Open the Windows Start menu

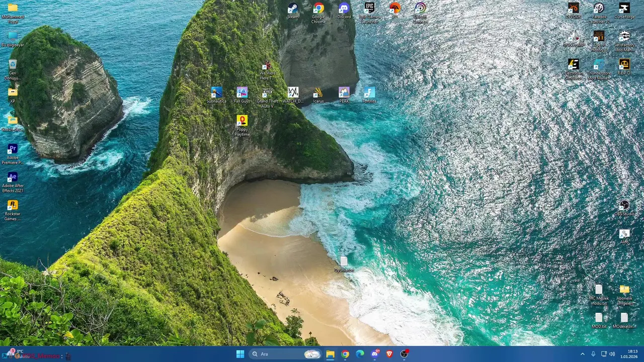240,354
